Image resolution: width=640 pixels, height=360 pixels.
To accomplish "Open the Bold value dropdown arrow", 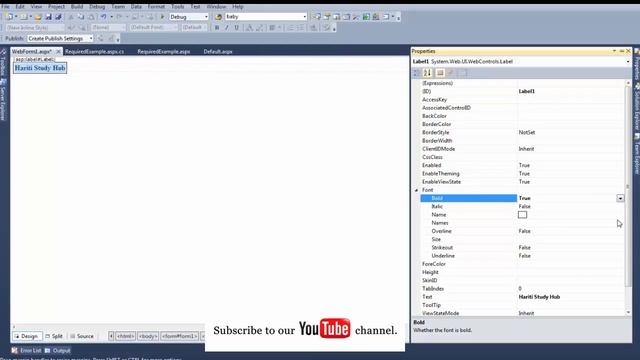I will (620, 198).
